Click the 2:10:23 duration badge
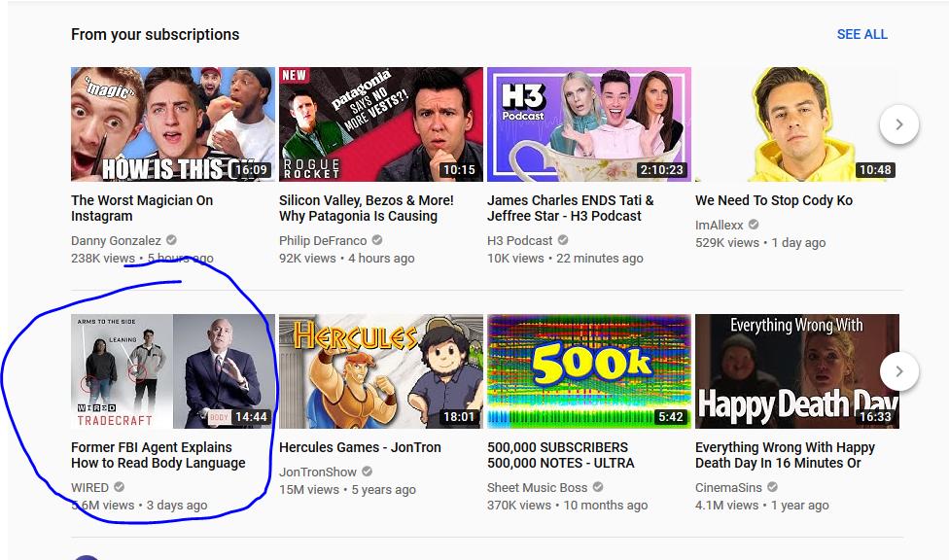The height and width of the screenshot is (560, 949). [x=661, y=169]
